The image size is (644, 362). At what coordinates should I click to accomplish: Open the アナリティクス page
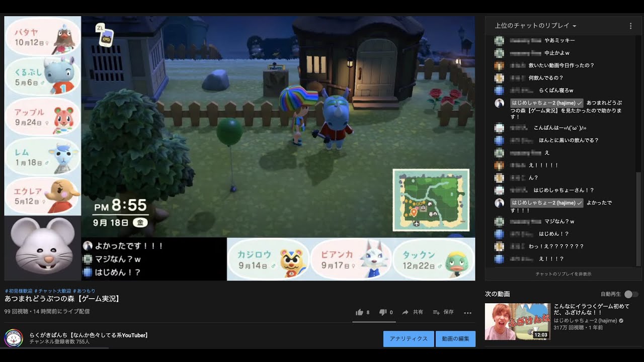[408, 339]
